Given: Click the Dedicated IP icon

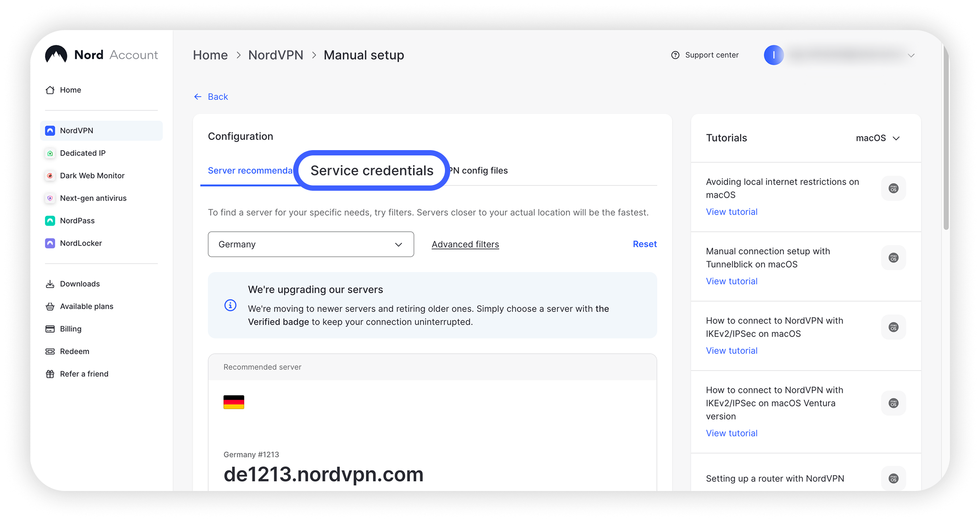Looking at the screenshot, I should [50, 153].
